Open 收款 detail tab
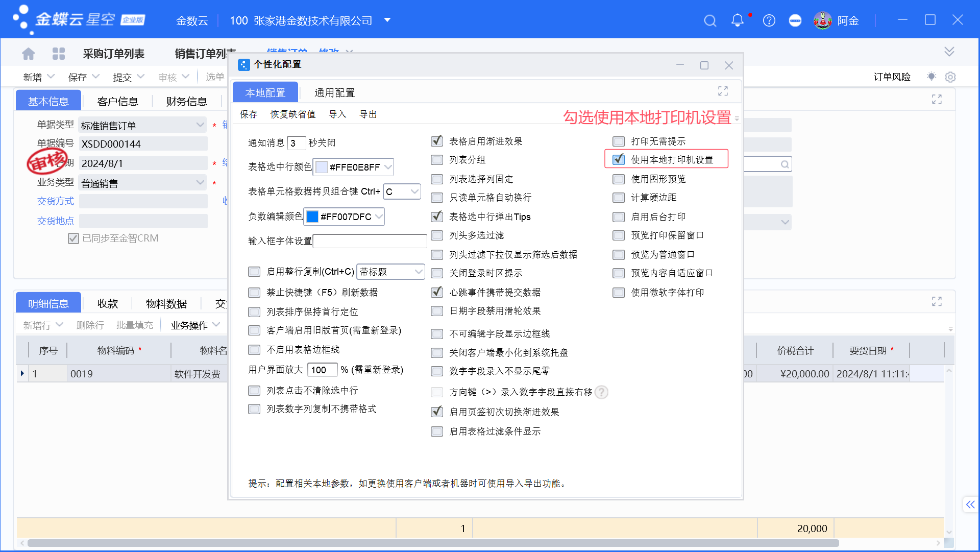This screenshot has height=552, width=980. tap(108, 303)
